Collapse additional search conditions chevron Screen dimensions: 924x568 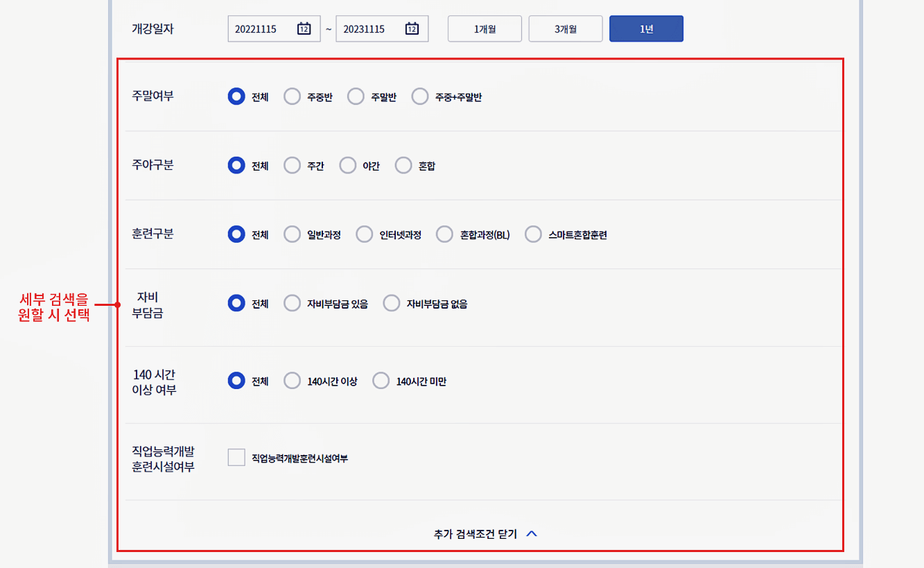[x=532, y=534]
